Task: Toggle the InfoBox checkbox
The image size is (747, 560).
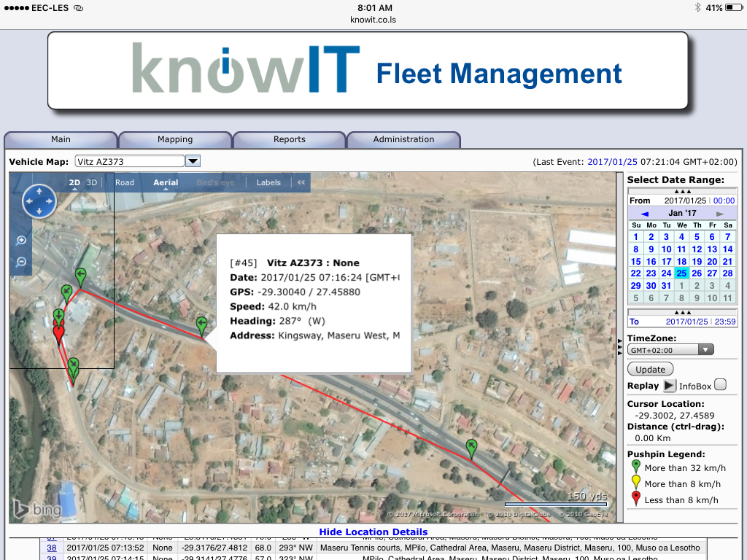Action: [x=720, y=385]
